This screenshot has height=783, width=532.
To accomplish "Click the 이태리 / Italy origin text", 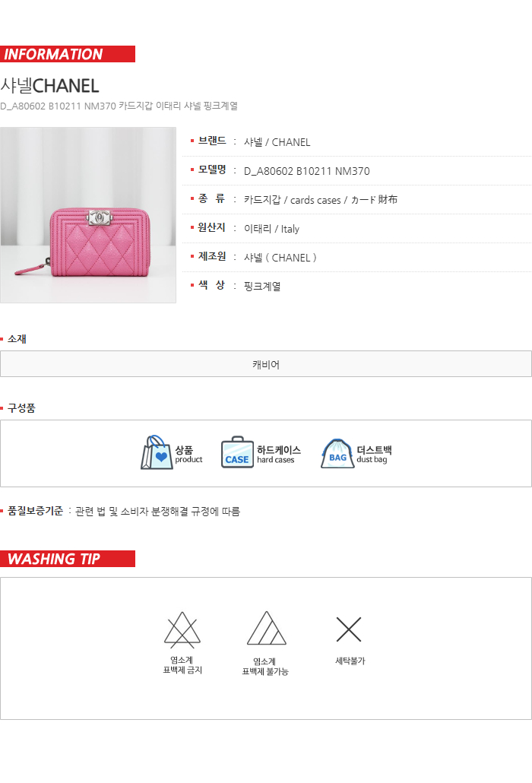I will (x=271, y=229).
